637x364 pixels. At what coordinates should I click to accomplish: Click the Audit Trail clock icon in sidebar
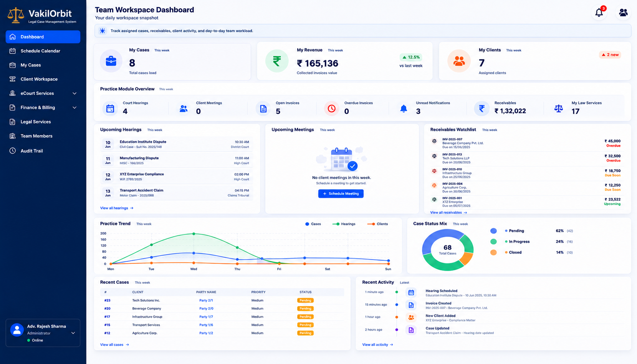click(13, 151)
